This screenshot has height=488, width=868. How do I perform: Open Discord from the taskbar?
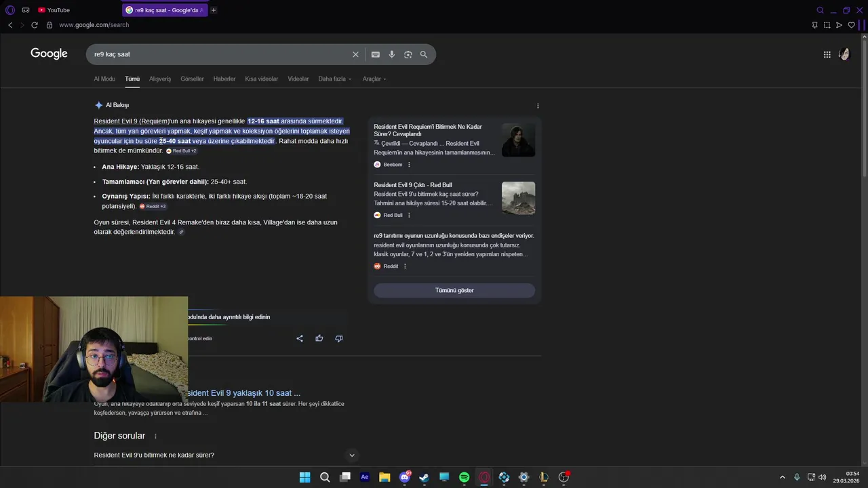pyautogui.click(x=405, y=477)
